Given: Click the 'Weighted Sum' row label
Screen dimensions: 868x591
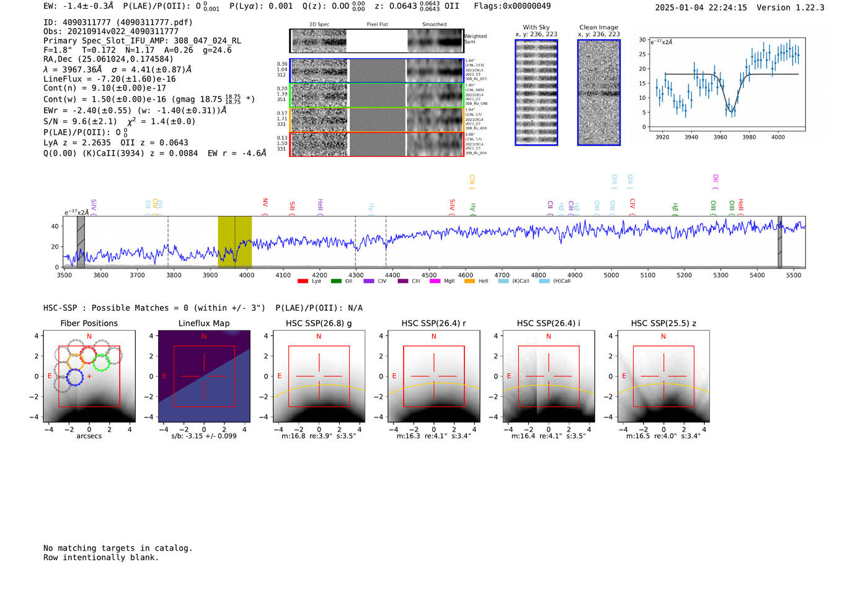Looking at the screenshot, I should point(476,39).
